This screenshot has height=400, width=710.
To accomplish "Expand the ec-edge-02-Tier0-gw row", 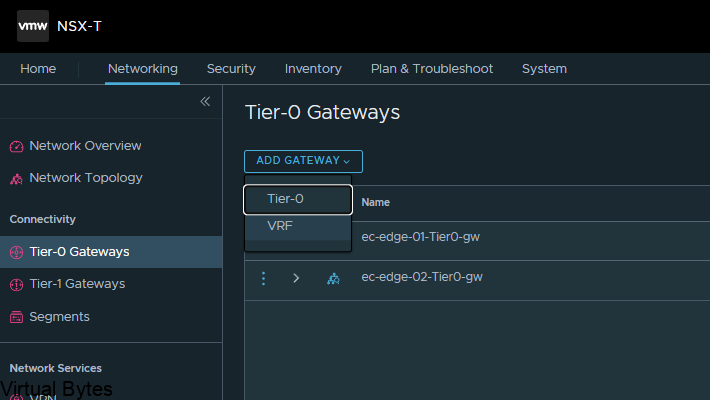I will click(296, 278).
